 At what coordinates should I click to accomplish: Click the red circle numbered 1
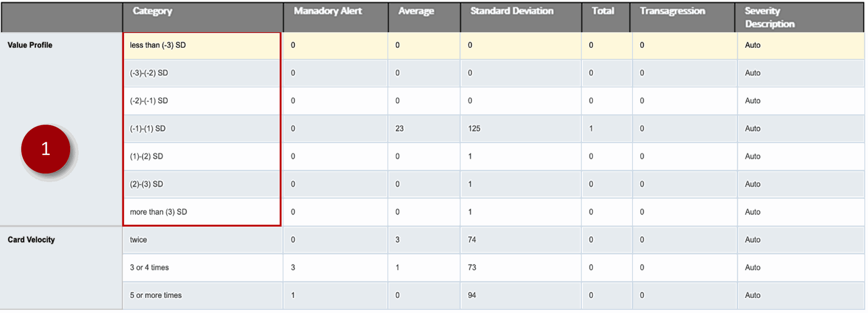coord(46,149)
